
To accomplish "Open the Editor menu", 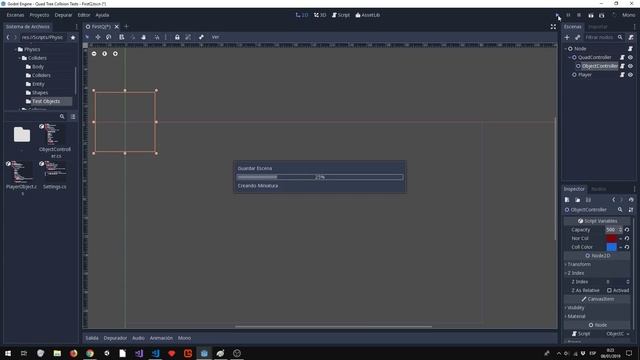I will tap(84, 15).
